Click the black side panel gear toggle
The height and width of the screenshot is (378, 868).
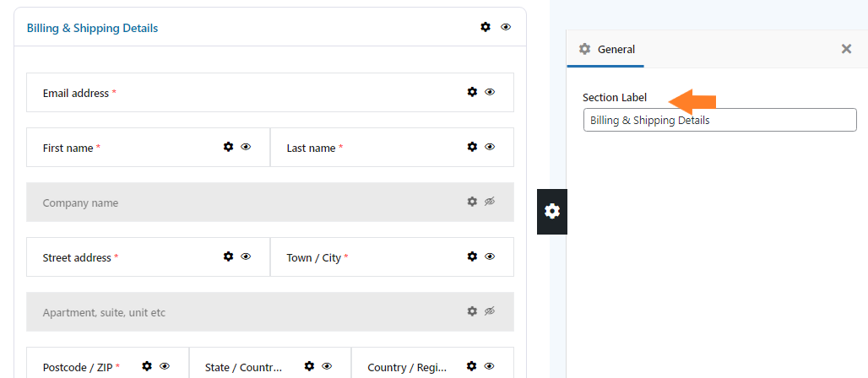tap(552, 212)
